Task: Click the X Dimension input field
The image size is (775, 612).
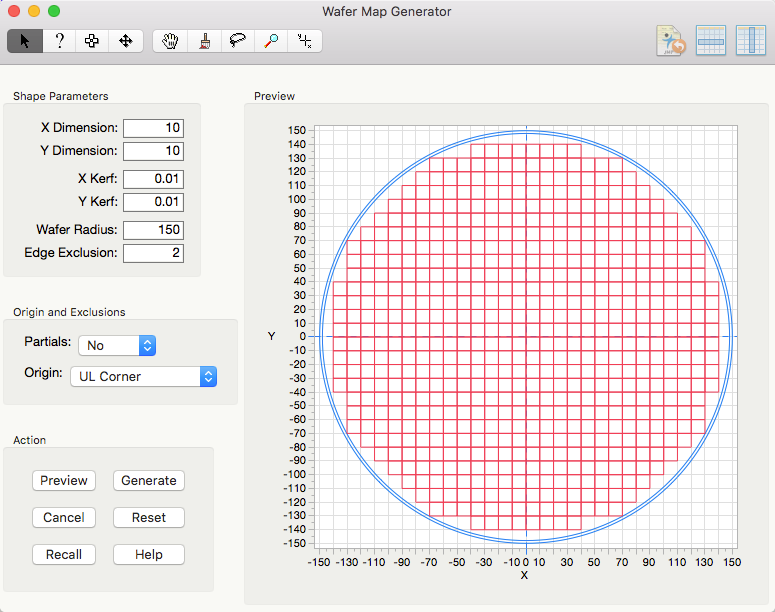Action: 154,128
